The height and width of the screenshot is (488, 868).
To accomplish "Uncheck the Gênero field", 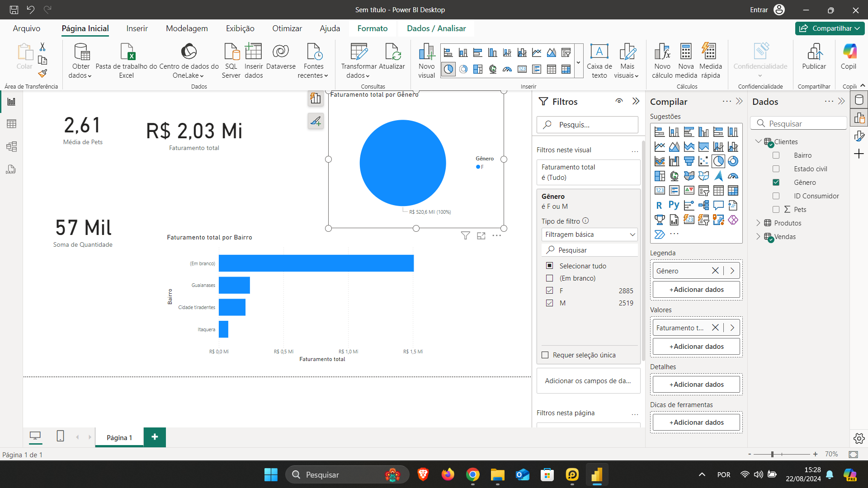I will (x=776, y=182).
